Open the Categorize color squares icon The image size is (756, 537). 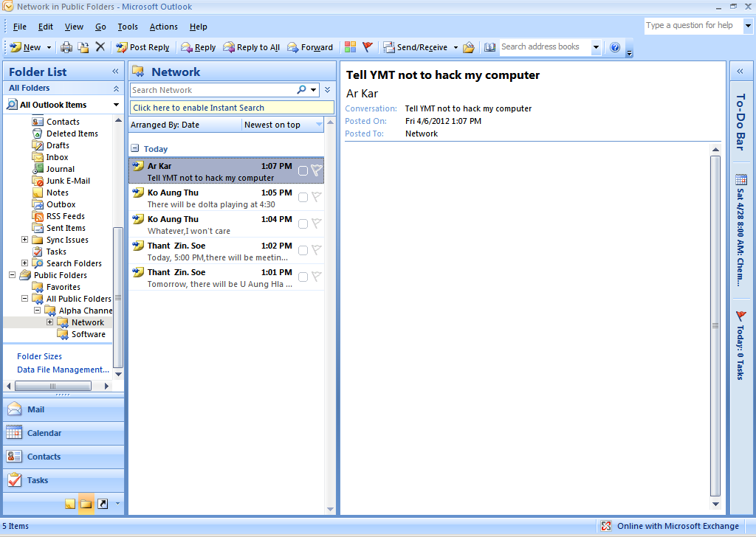[x=351, y=47]
